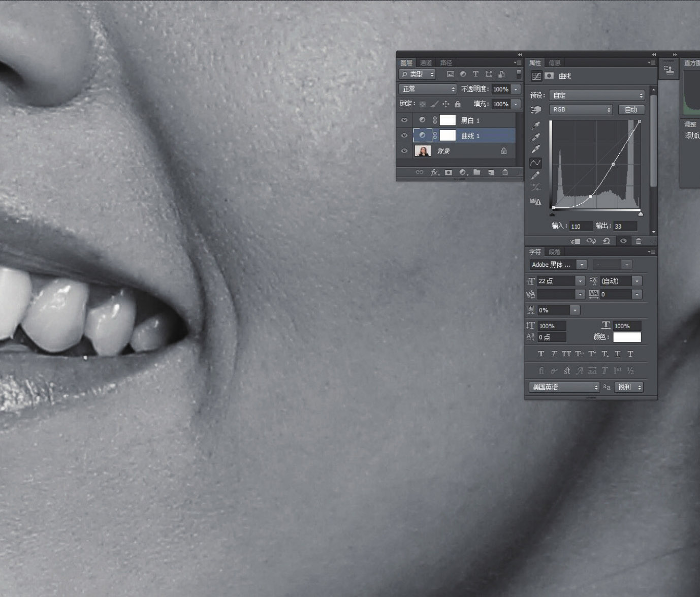
Task: Select the on-image targeted adjustment hand tool
Action: click(535, 110)
